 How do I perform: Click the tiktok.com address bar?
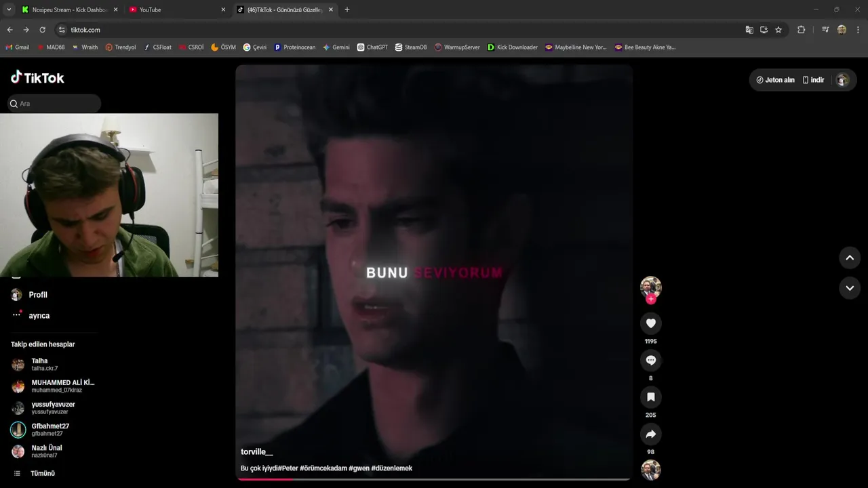coord(400,30)
